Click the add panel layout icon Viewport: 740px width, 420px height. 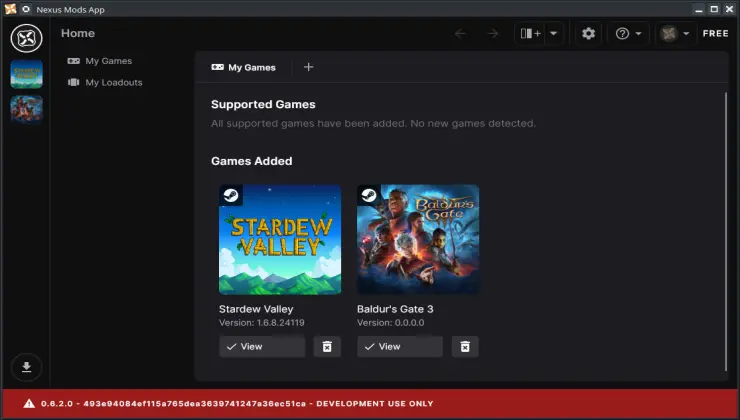click(x=530, y=34)
